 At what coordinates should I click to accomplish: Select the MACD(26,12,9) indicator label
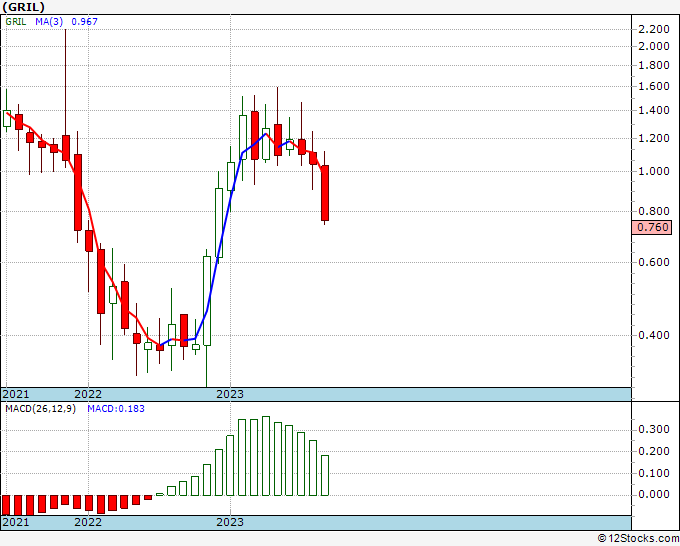coord(41,409)
